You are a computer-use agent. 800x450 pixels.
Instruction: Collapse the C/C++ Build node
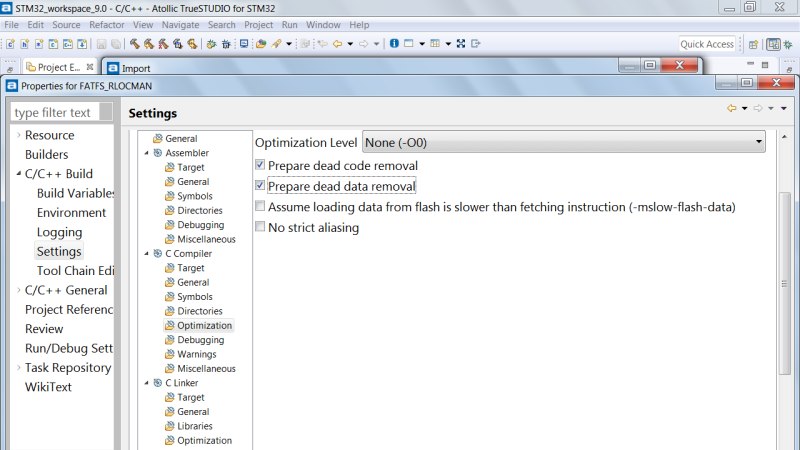pyautogui.click(x=18, y=173)
